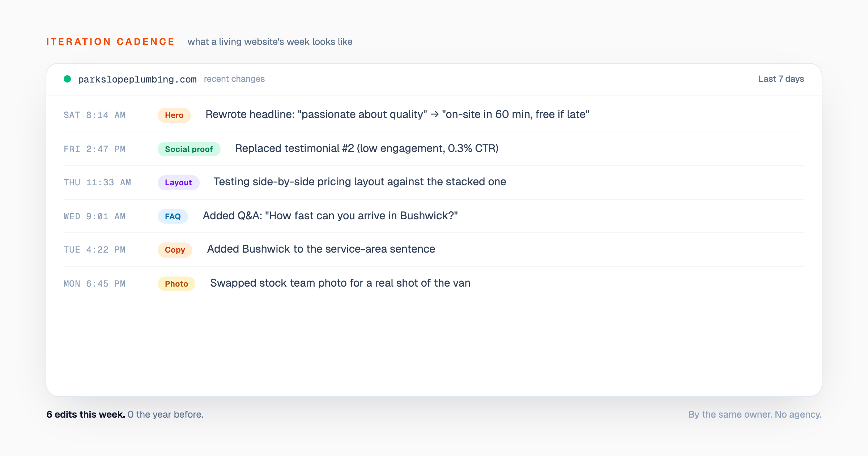Viewport: 868px width, 456px height.
Task: Select the blue FAQ tag
Action: click(173, 216)
